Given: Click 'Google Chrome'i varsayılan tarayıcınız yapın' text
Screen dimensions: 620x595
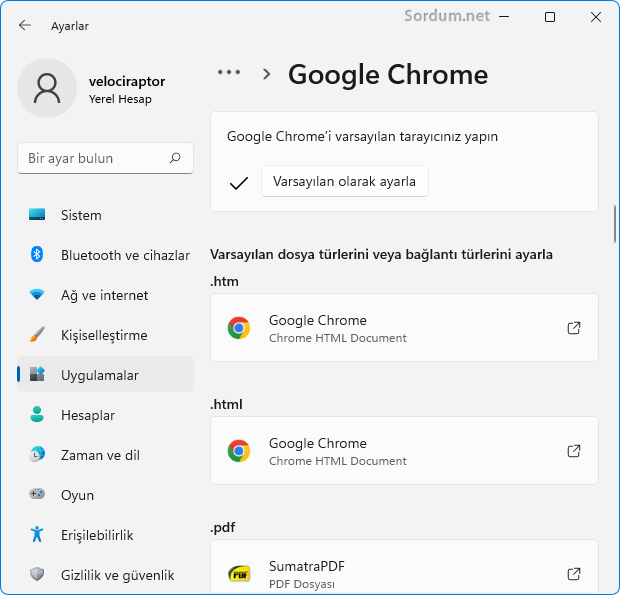Looking at the screenshot, I should 362,136.
